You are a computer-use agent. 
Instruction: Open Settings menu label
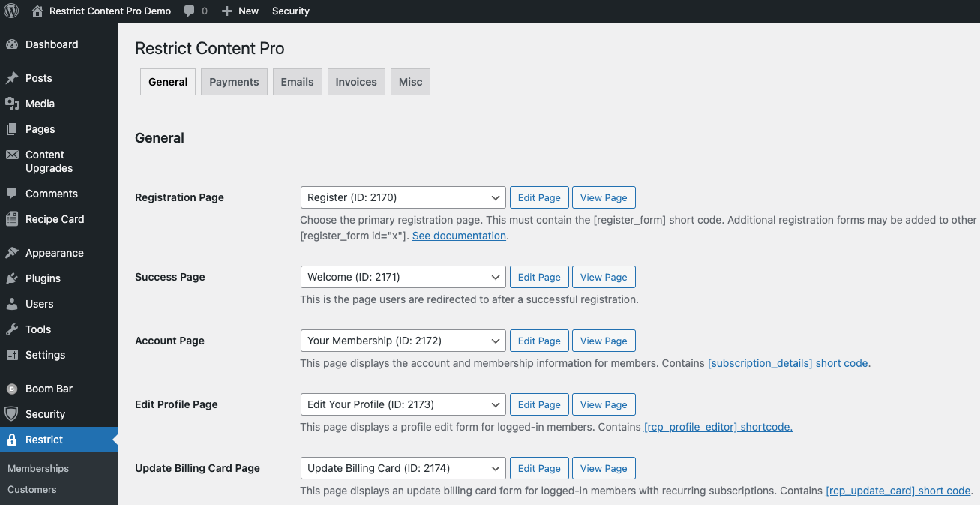click(x=46, y=355)
